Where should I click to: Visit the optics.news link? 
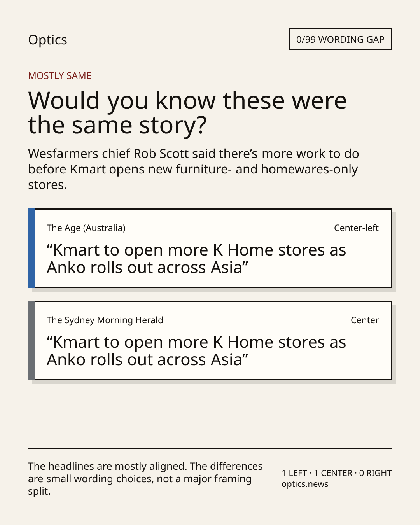[305, 484]
